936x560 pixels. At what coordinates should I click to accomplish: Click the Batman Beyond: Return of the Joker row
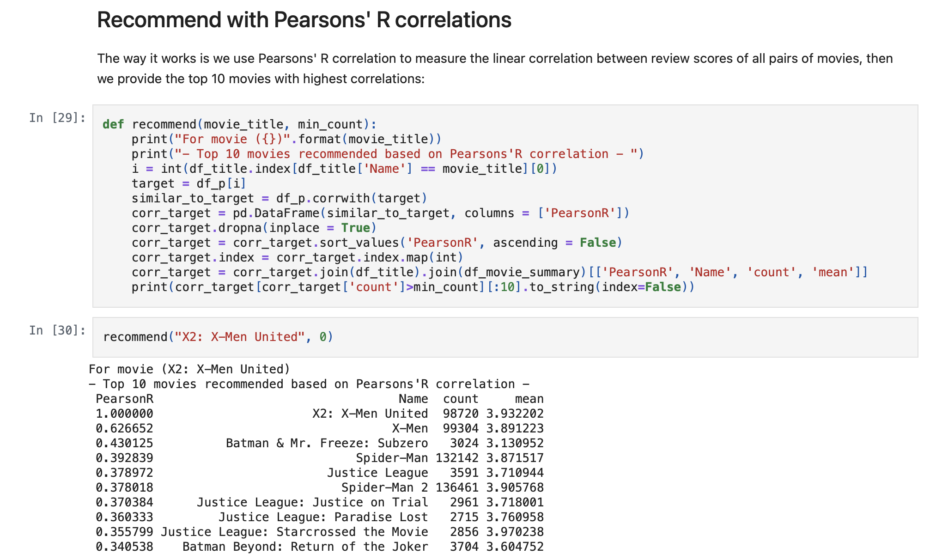(x=305, y=547)
